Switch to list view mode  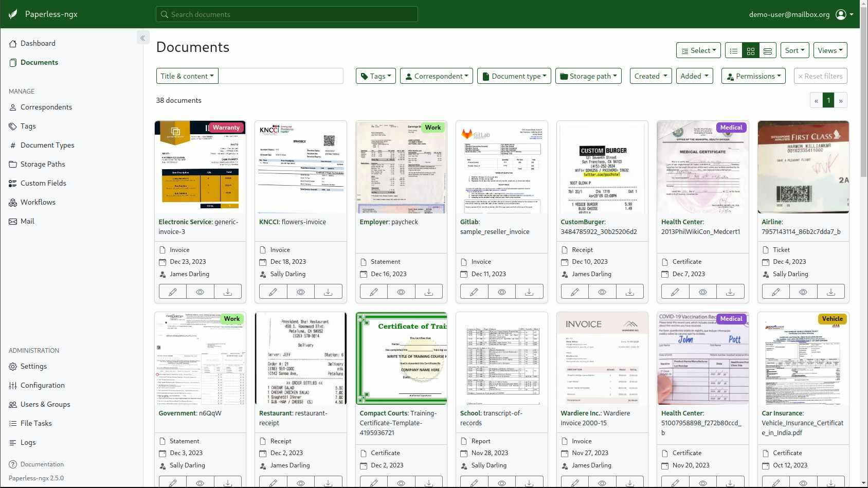(734, 50)
